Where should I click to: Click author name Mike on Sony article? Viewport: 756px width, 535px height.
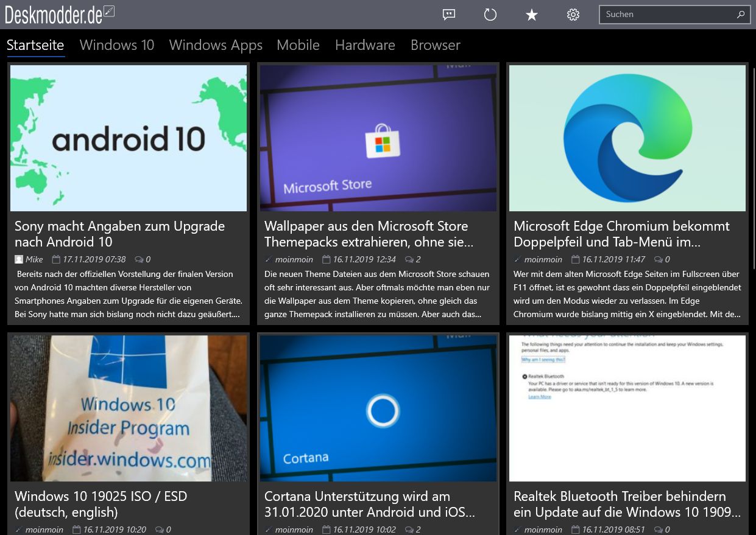point(34,259)
